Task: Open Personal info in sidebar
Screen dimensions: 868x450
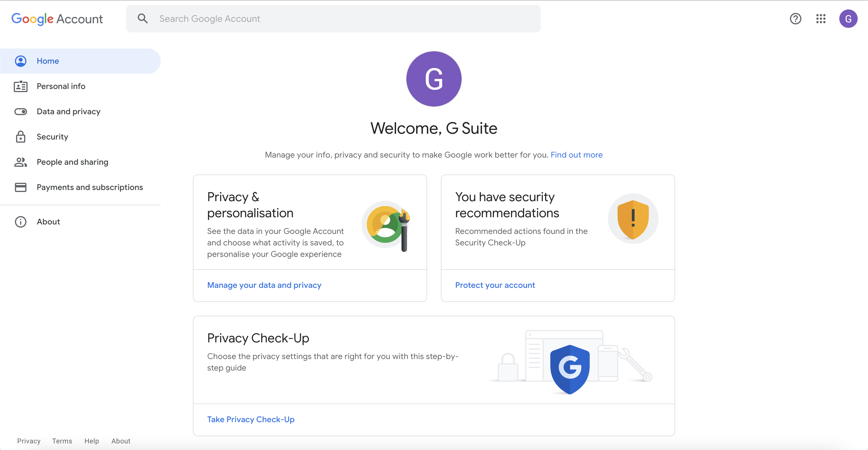Action: click(x=61, y=86)
